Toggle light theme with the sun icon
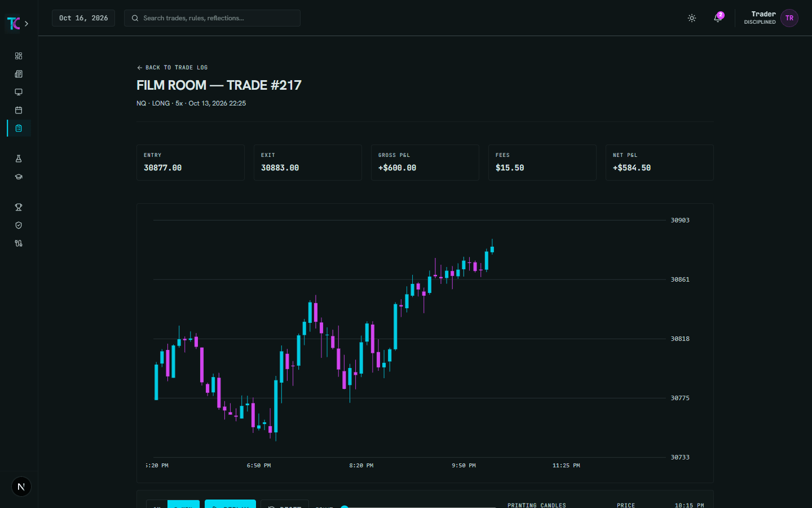The height and width of the screenshot is (508, 812). click(692, 18)
